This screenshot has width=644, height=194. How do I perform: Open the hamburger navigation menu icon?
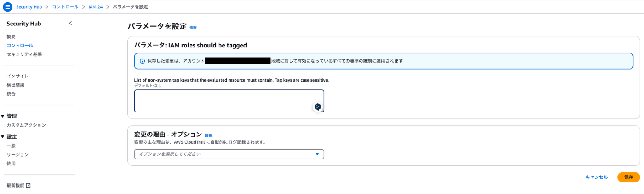pyautogui.click(x=7, y=7)
